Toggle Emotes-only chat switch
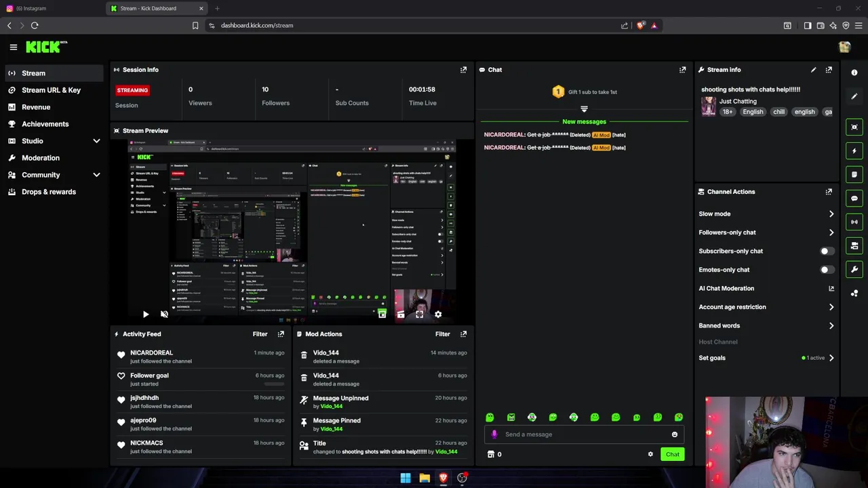868x488 pixels. pos(826,270)
